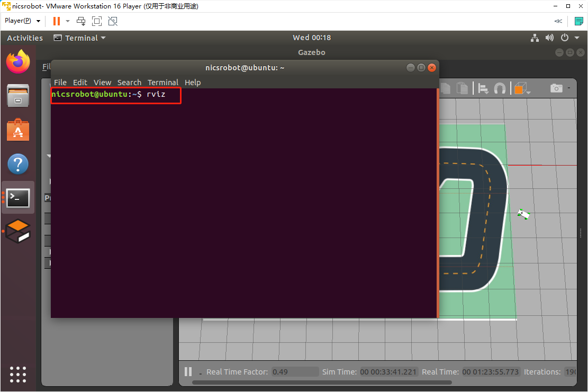The height and width of the screenshot is (392, 588).
Task: Expand the system menu arrow in top bar
Action: [577, 38]
